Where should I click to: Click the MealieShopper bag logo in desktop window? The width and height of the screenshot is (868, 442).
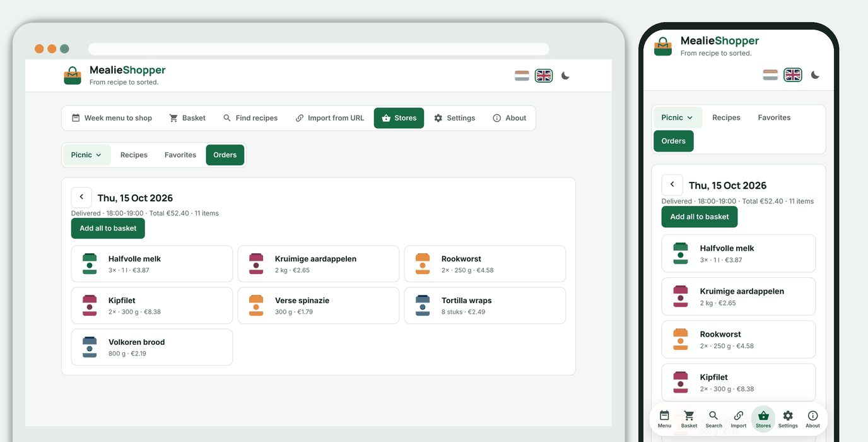tap(73, 76)
